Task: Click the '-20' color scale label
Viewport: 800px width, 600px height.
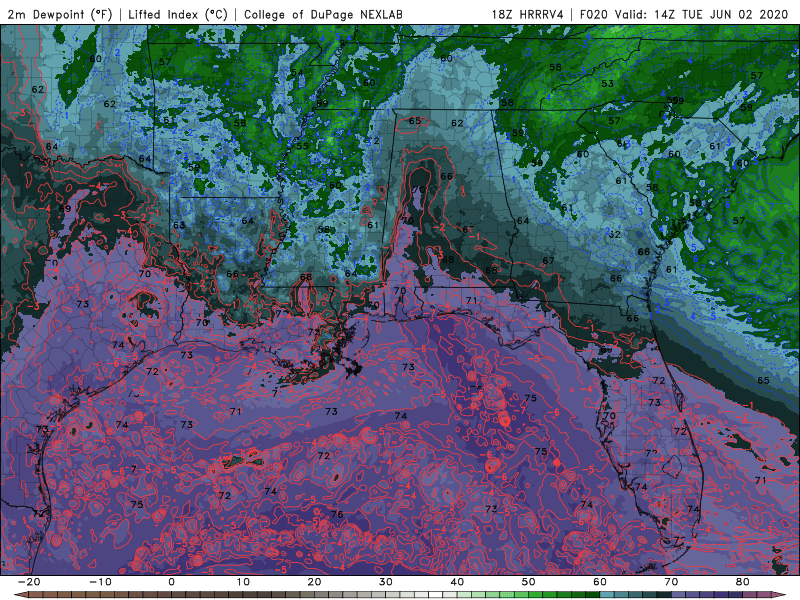Action: (29, 582)
